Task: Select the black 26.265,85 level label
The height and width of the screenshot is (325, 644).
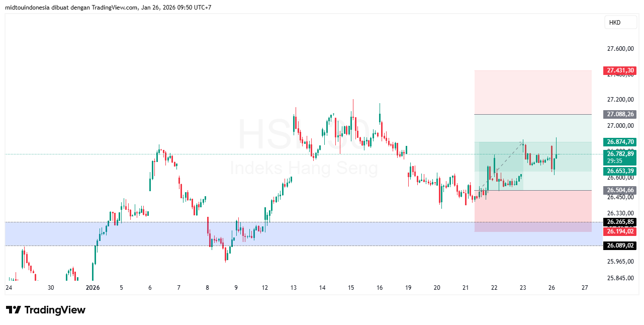Action: [x=620, y=222]
